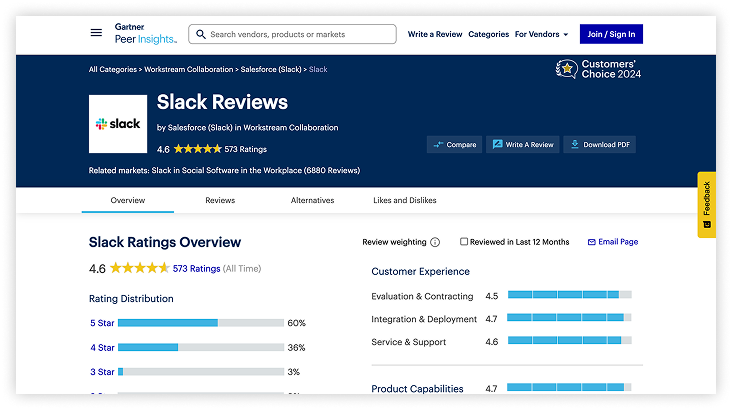Go to All Categories breadcrumb
732x410 pixels.
pos(113,69)
